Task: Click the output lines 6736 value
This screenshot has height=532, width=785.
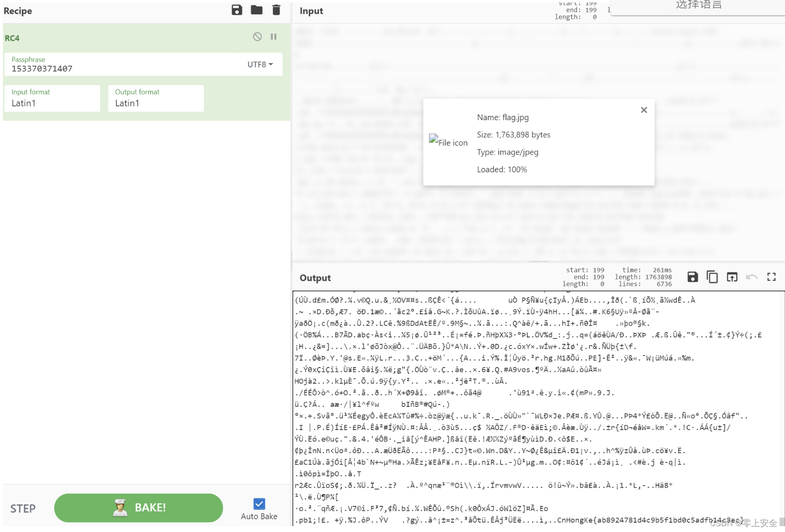Action: pos(664,284)
